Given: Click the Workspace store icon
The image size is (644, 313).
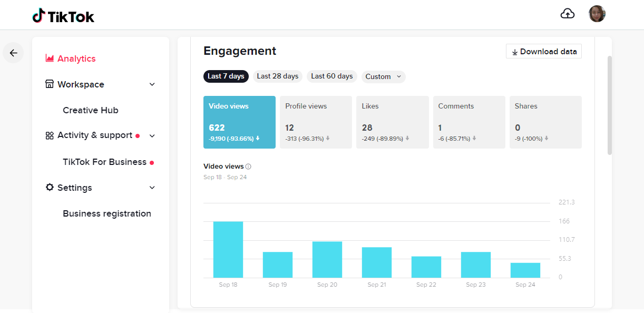Looking at the screenshot, I should pos(50,84).
